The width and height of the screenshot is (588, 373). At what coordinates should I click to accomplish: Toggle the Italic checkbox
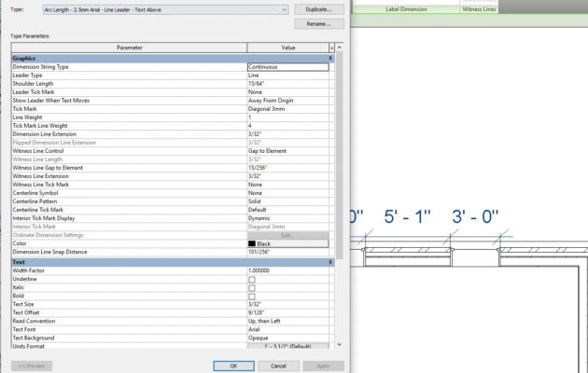(251, 287)
